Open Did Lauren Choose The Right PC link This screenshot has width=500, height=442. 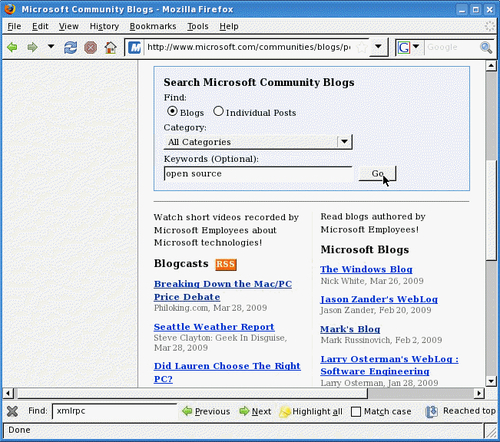[227, 372]
